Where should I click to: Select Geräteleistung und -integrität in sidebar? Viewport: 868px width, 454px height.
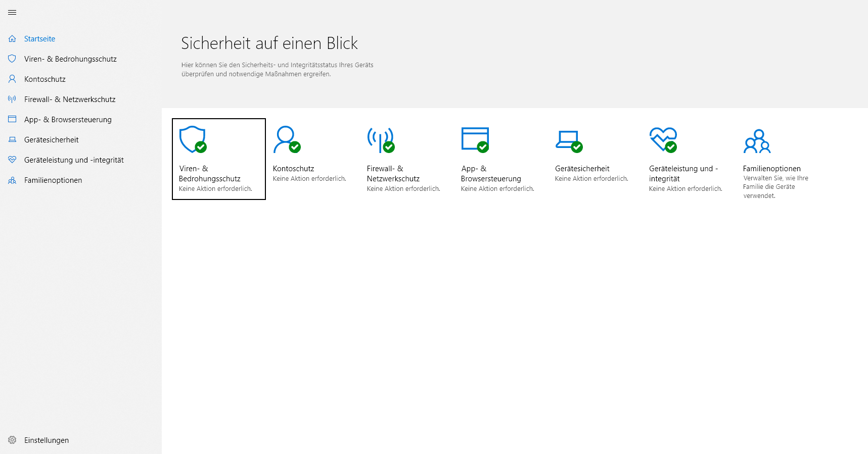tap(74, 160)
